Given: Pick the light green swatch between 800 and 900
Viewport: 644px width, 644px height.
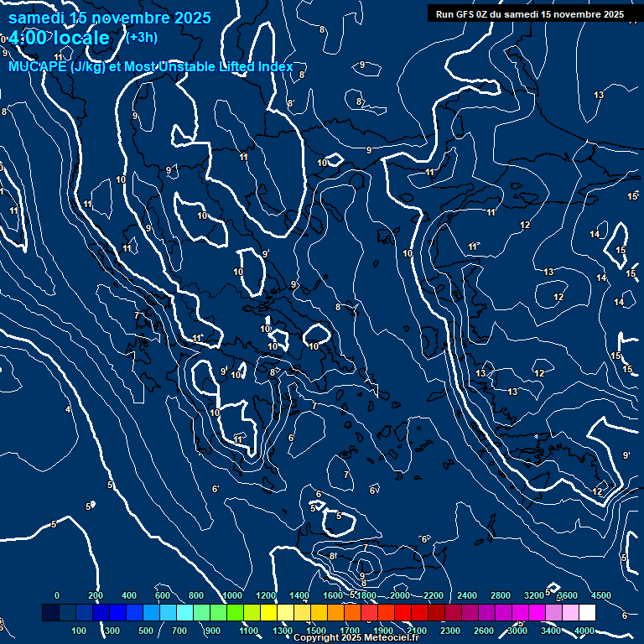Looking at the screenshot, I should 201,612.
